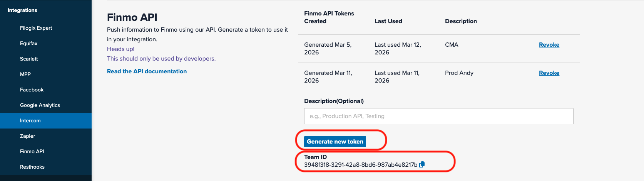Open Finmo API in the sidebar

(32, 152)
